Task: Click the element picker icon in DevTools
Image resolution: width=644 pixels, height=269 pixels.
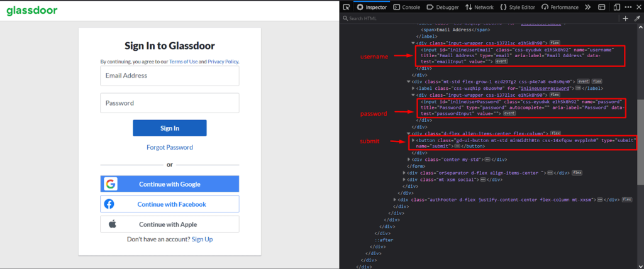Action: [x=347, y=7]
